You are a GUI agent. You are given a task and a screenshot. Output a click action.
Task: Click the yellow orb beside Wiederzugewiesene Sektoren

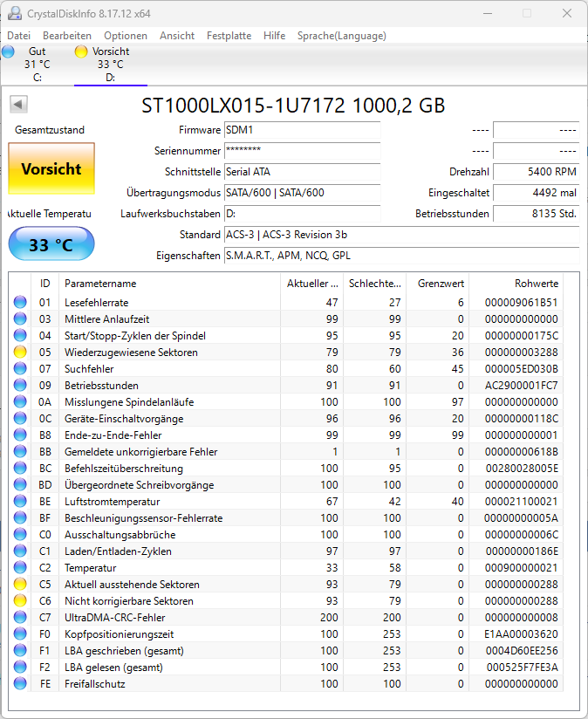point(20,353)
